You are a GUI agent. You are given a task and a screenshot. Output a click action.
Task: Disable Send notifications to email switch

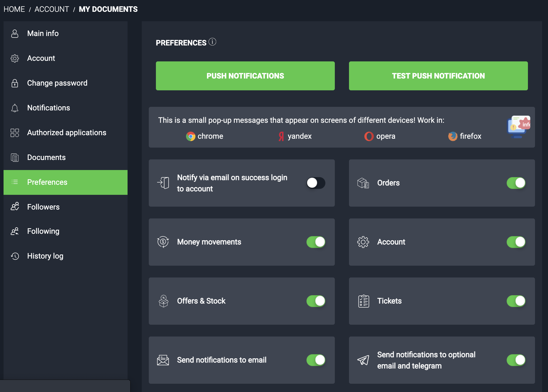pyautogui.click(x=316, y=360)
